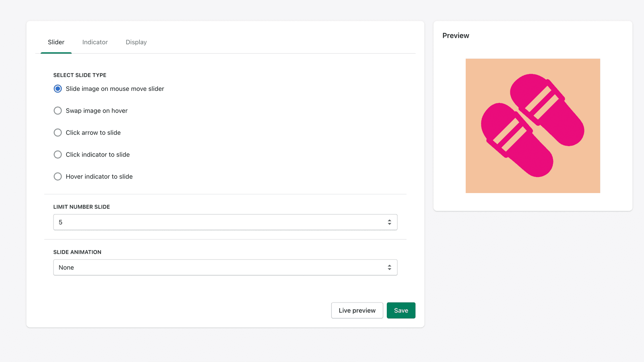
Task: Click the pink slippers preview image
Action: click(x=532, y=126)
